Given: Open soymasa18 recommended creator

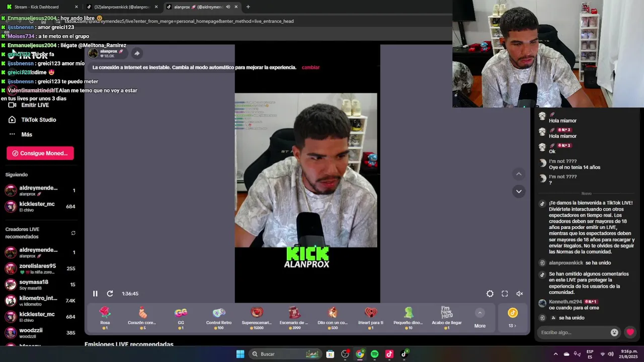Looking at the screenshot, I should (40, 285).
